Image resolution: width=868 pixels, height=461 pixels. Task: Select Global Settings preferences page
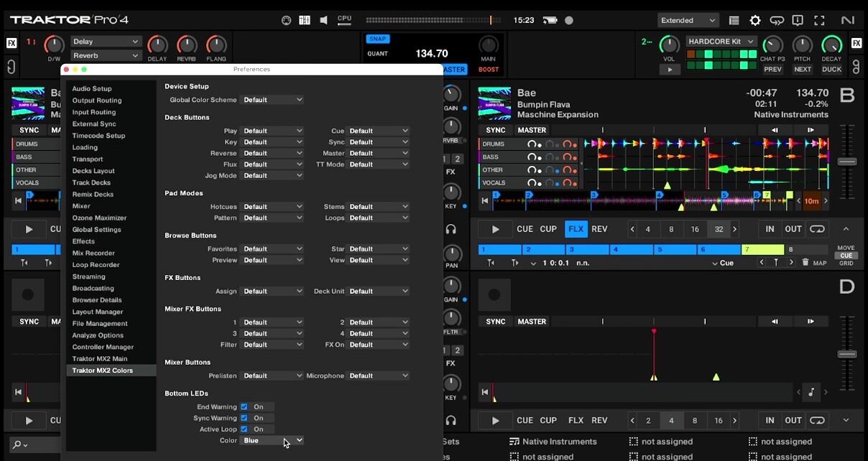click(x=96, y=230)
